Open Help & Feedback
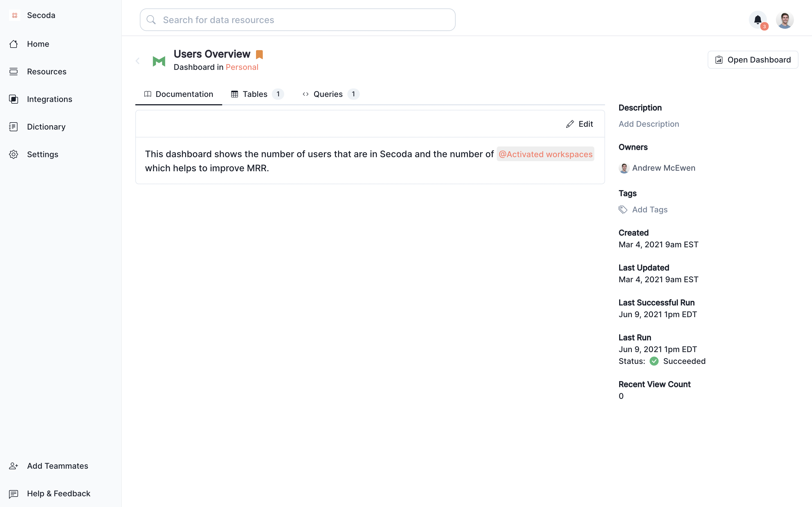Screen dimensions: 812x507 click(58, 493)
